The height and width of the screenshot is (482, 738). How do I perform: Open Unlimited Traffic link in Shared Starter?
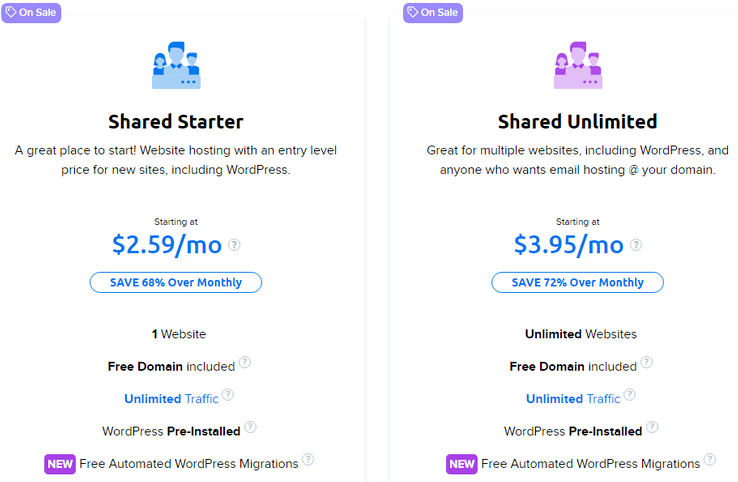171,398
